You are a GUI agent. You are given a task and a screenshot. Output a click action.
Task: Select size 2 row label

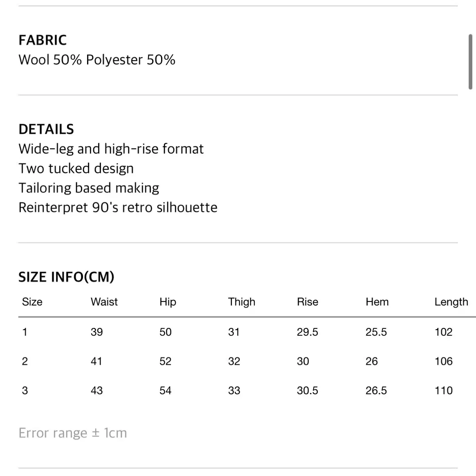[x=25, y=361]
